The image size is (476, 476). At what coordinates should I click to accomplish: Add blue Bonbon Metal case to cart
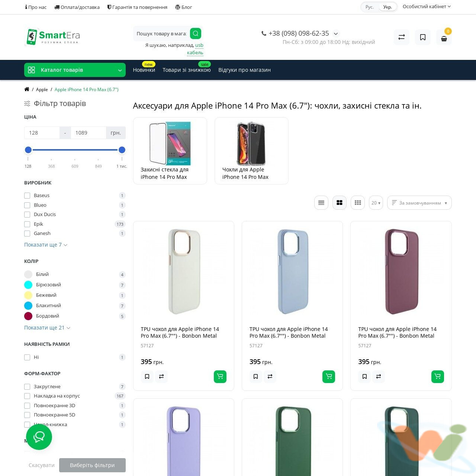(329, 376)
